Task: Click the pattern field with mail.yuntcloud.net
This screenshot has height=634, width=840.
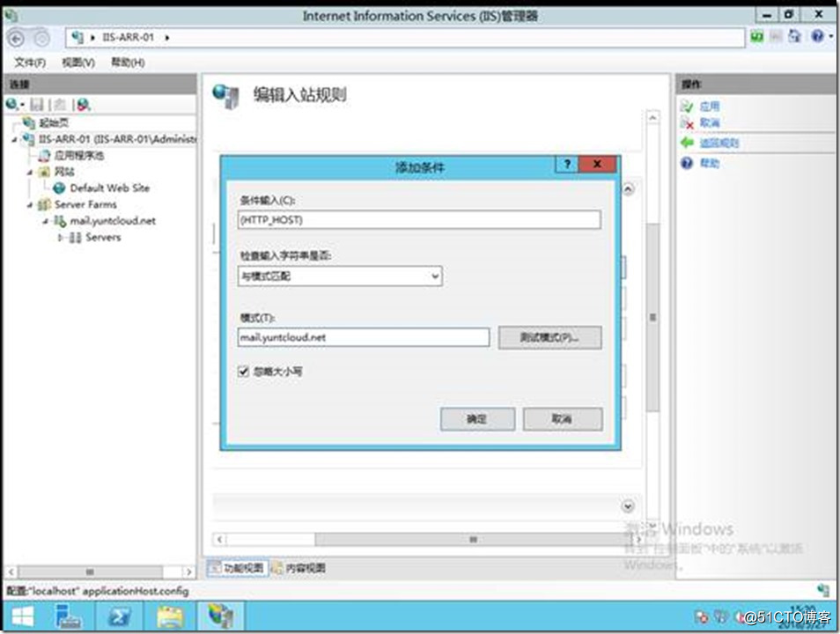Action: 364,337
